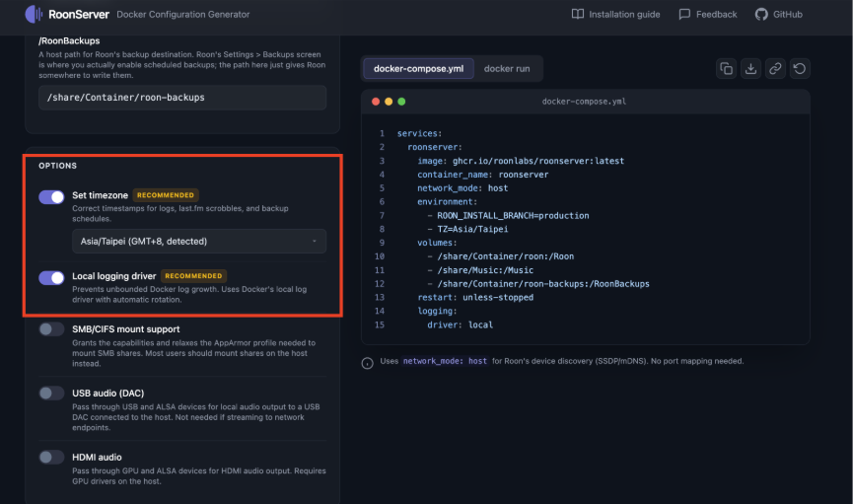Image resolution: width=853 pixels, height=504 pixels.
Task: Open the GitHub link
Action: coord(778,14)
